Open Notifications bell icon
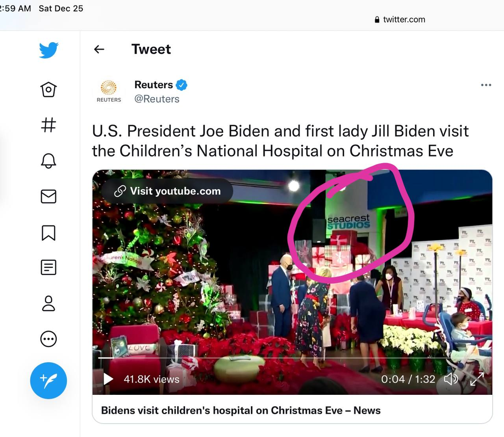Viewport: 504px width, 437px height. [x=48, y=161]
